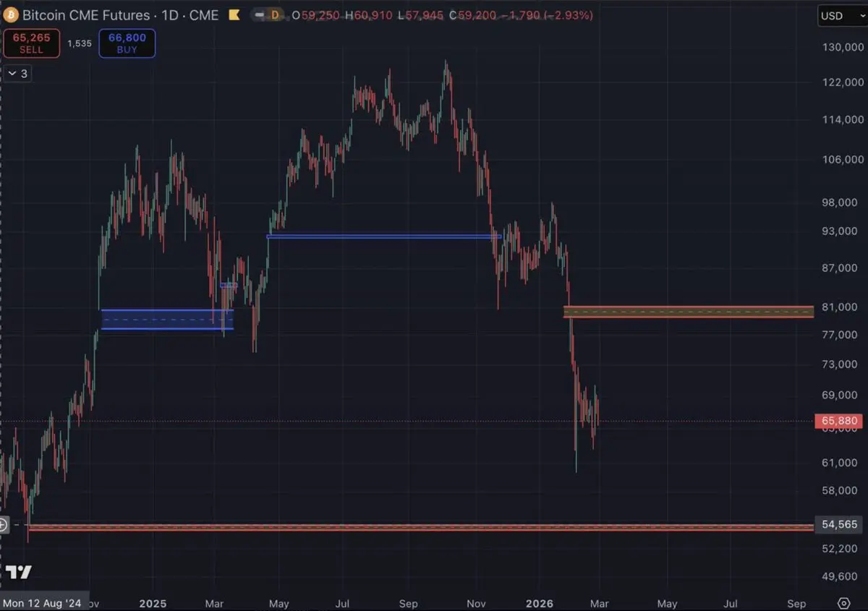The width and height of the screenshot is (868, 611).
Task: Click the 2026 year label on time axis
Action: (540, 603)
